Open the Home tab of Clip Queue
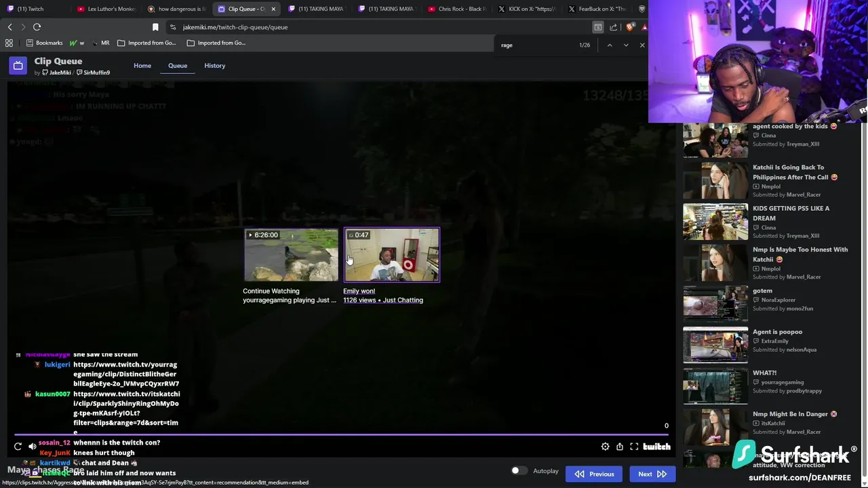The image size is (868, 488). [x=142, y=66]
